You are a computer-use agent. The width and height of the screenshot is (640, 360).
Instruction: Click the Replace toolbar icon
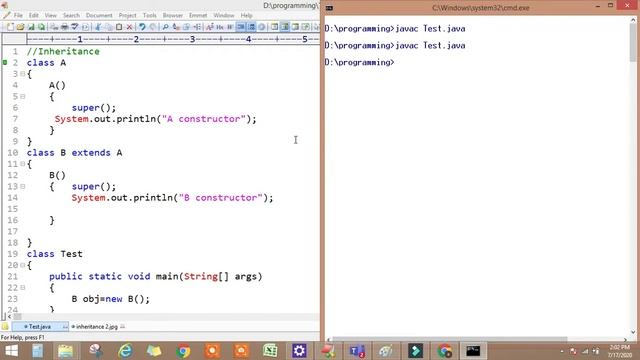[176, 27]
